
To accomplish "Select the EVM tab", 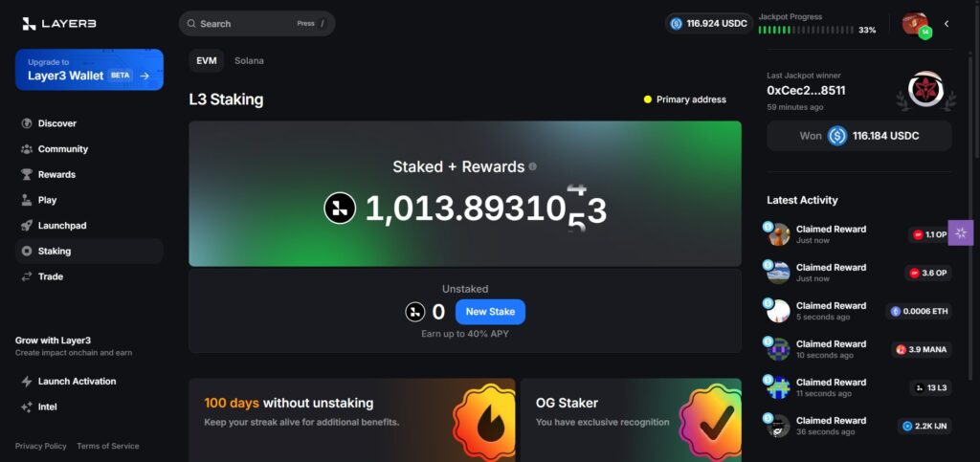I will coord(207,60).
